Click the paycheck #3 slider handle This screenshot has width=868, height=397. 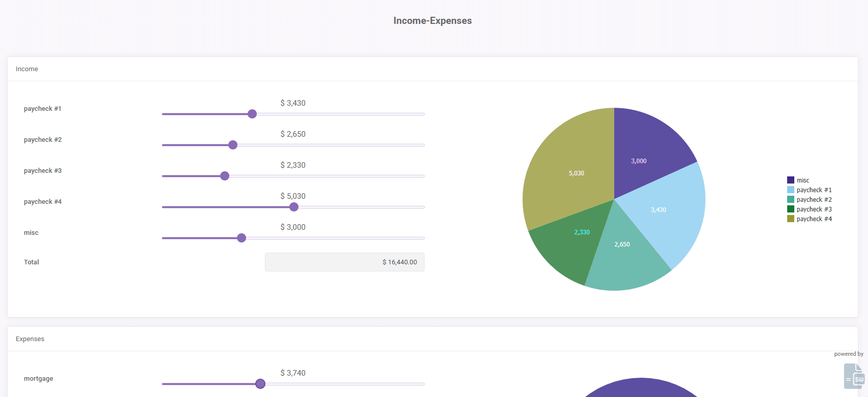click(x=225, y=176)
